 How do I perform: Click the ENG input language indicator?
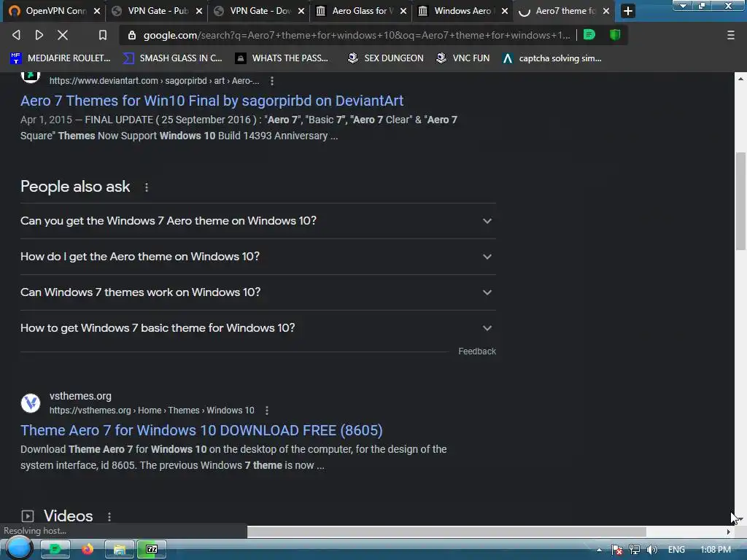click(x=676, y=550)
